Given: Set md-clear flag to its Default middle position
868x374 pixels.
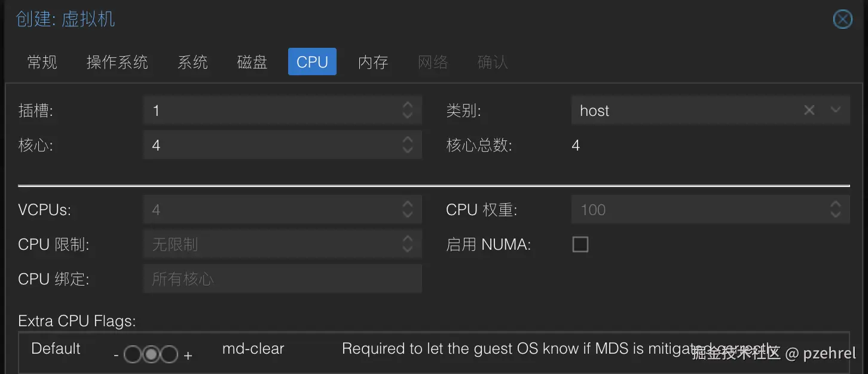Looking at the screenshot, I should coord(151,354).
